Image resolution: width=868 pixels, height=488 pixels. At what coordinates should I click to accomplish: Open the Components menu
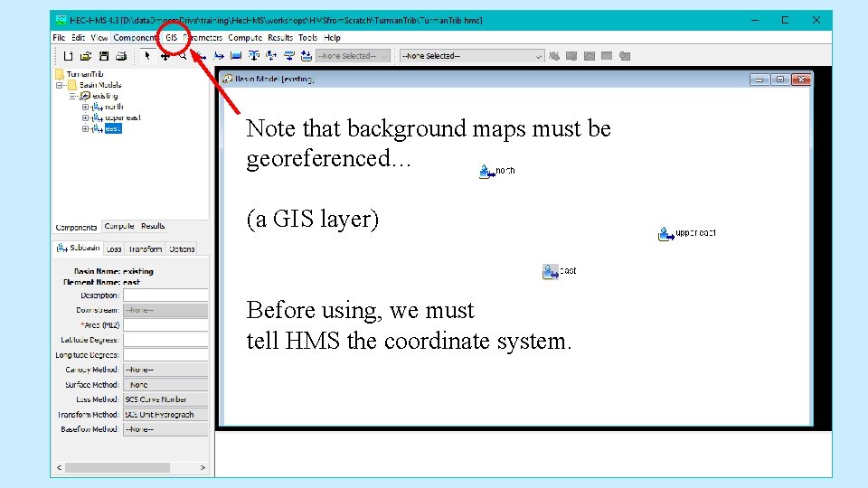(x=135, y=38)
